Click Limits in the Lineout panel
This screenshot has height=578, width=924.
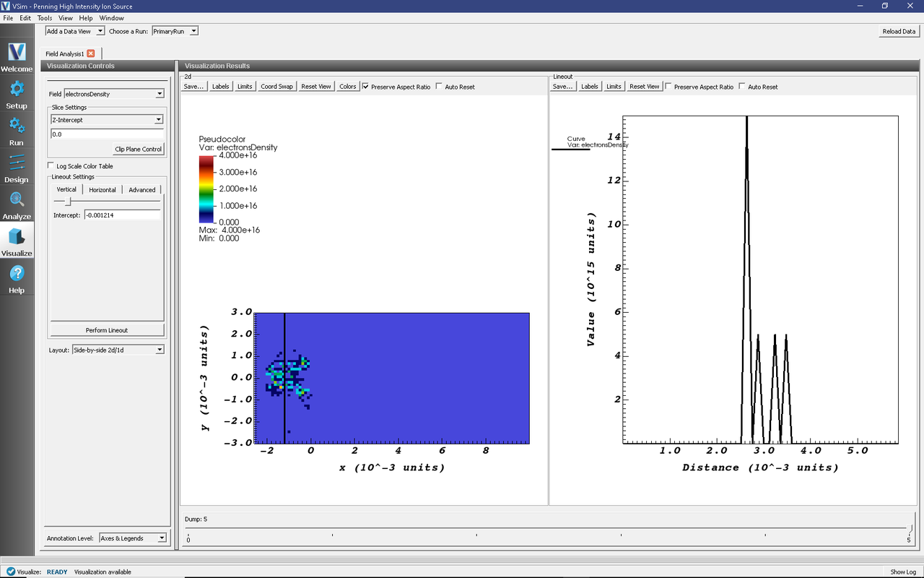614,87
